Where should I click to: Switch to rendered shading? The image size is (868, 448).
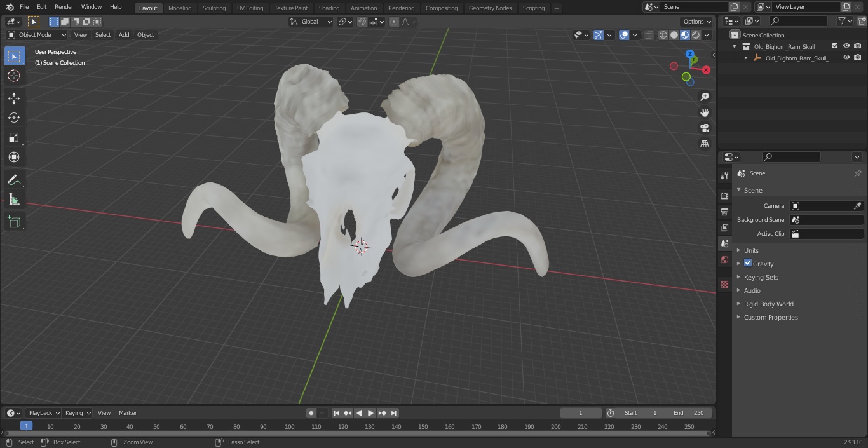[696, 35]
